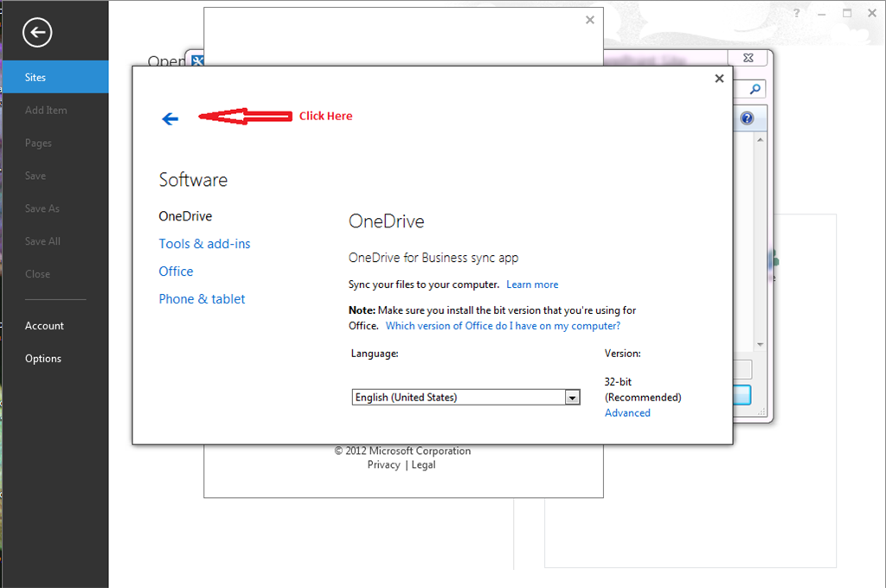Image resolution: width=886 pixels, height=588 pixels.
Task: Click the blue back arrow in Software dialog
Action: [x=170, y=118]
